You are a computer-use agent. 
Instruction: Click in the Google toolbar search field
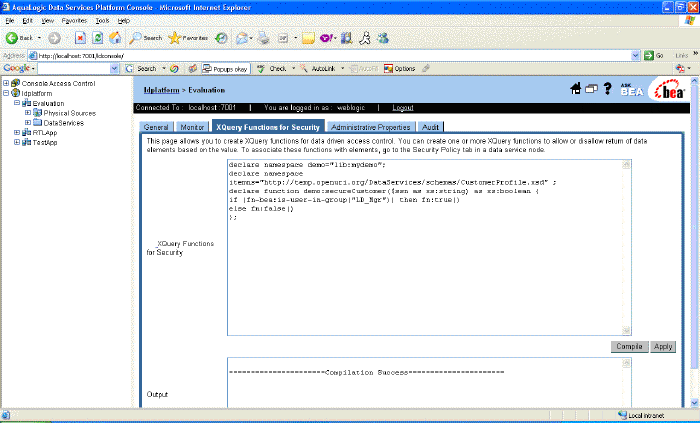tap(74, 68)
